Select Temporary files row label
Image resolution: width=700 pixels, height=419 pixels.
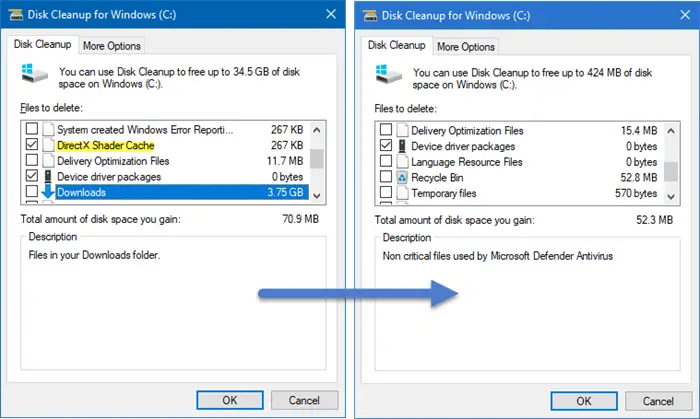(x=444, y=193)
